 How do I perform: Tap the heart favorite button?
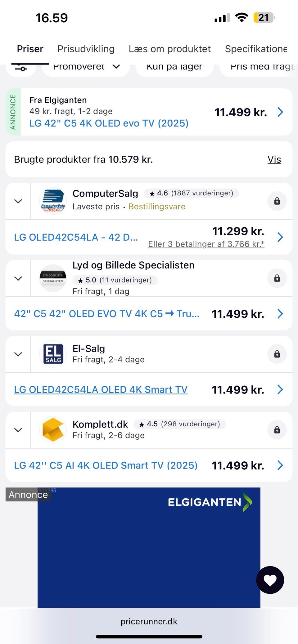click(270, 580)
